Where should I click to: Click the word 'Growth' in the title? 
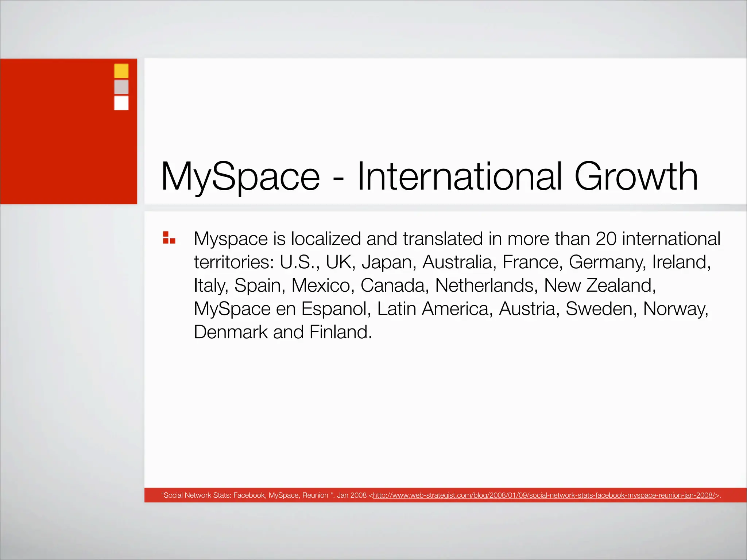[636, 176]
